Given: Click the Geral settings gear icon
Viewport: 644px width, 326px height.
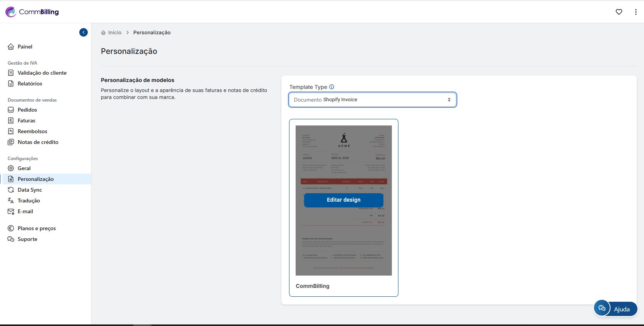Looking at the screenshot, I should coord(11,168).
